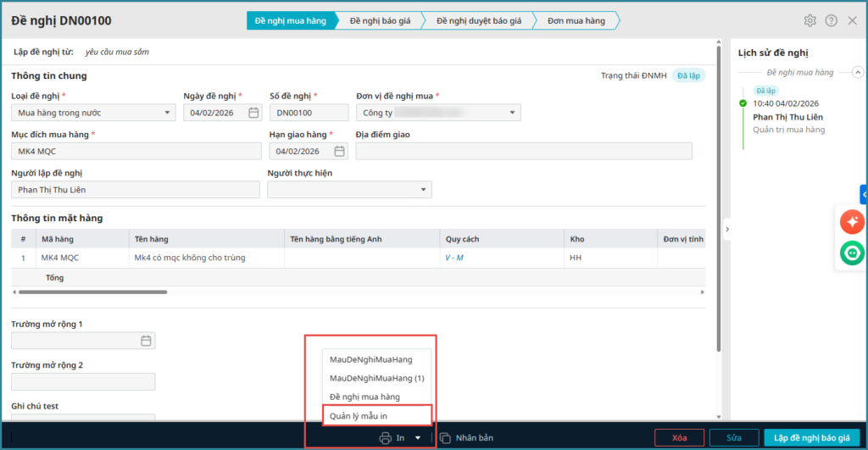Open the V - M quy cách link

coord(454,258)
